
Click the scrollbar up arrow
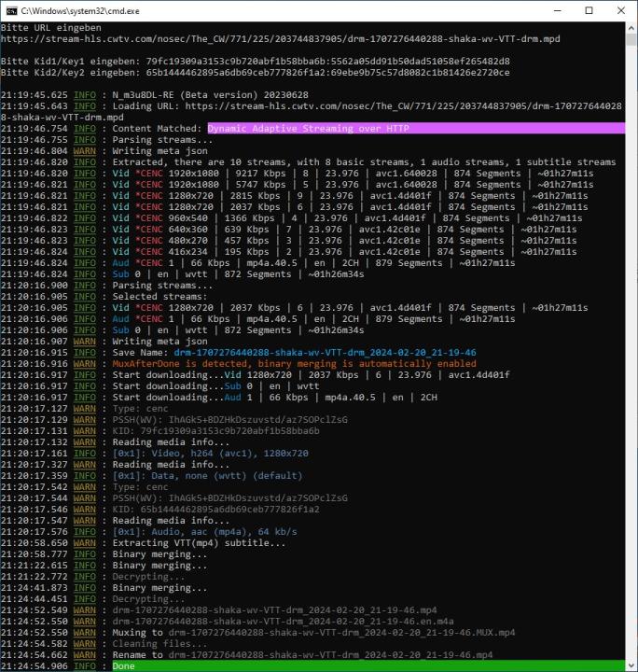(631, 28)
